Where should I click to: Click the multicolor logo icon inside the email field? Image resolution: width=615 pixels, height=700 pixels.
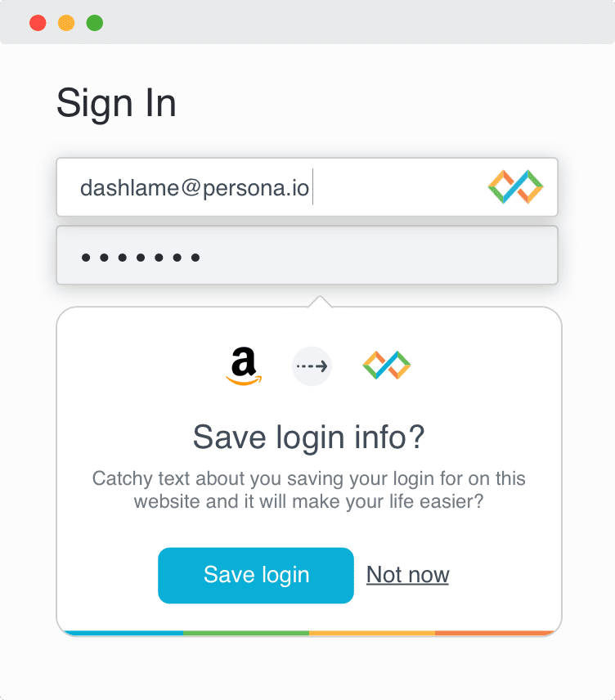pos(515,187)
